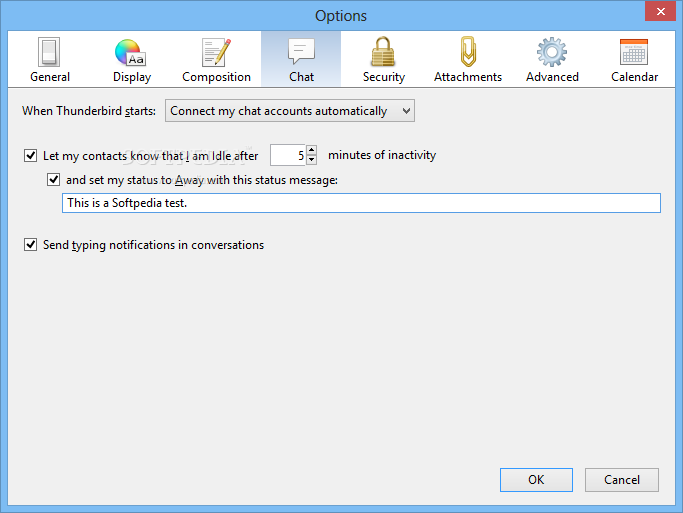The height and width of the screenshot is (513, 683).
Task: Click 'minutes of inactivity' label text
Action: pyautogui.click(x=382, y=155)
